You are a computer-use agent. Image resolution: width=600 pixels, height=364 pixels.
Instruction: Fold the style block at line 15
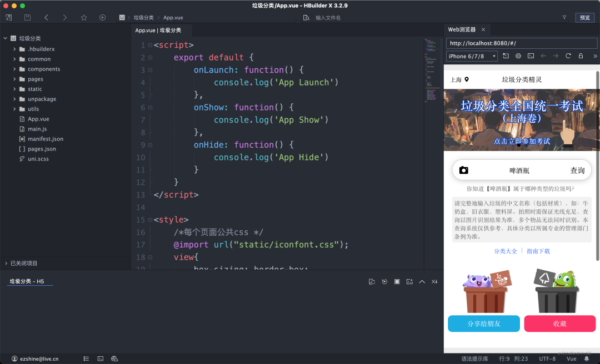tap(151, 220)
